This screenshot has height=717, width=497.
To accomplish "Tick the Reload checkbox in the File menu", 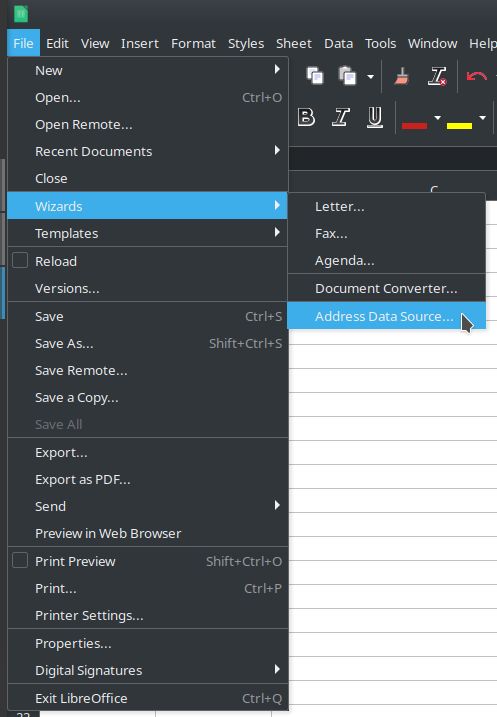I will pos(20,260).
